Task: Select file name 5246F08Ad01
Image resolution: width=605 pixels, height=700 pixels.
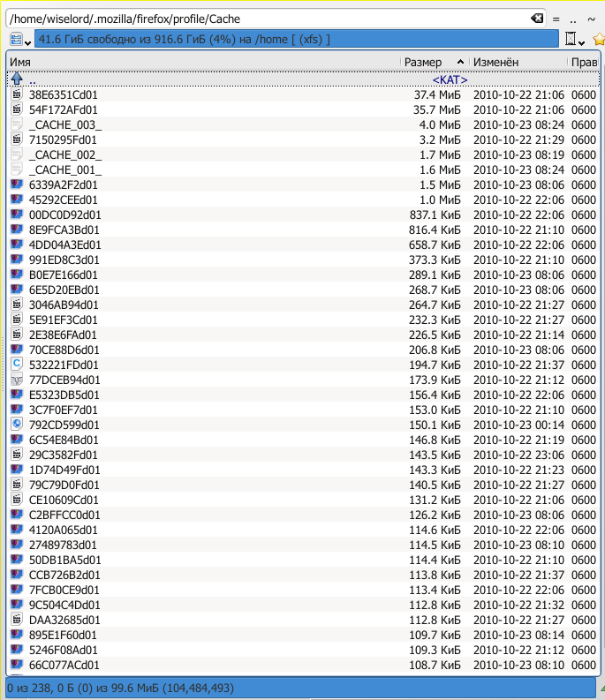Action: 63,650
